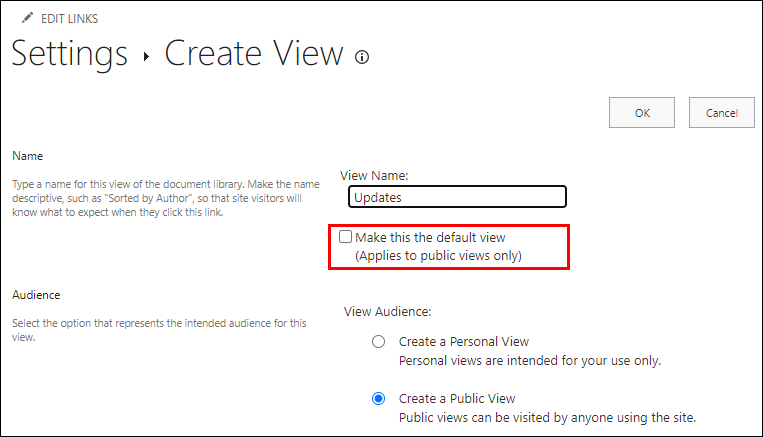
Task: Click the "View Audience:" label
Action: click(x=387, y=312)
